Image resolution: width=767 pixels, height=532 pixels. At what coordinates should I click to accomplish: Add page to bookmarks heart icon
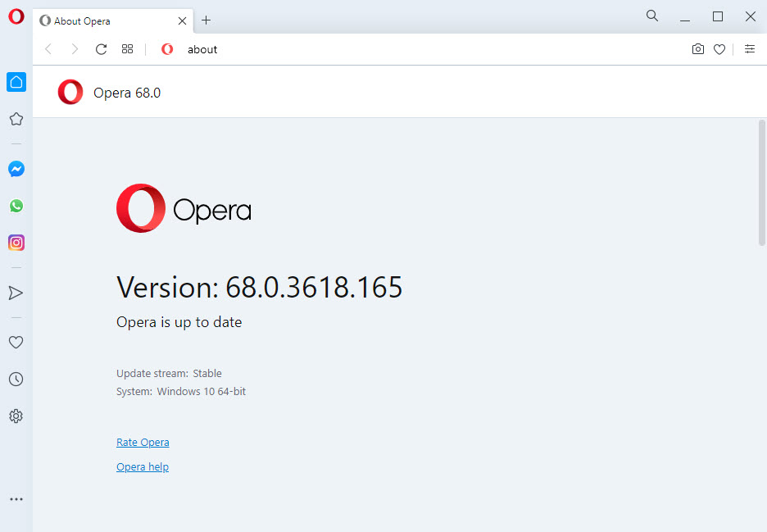[719, 49]
